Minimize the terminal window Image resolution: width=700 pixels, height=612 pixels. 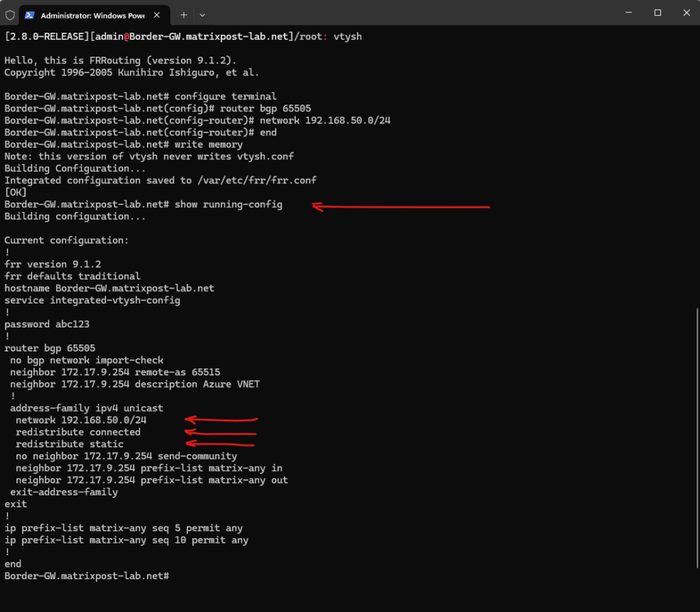(x=629, y=12)
